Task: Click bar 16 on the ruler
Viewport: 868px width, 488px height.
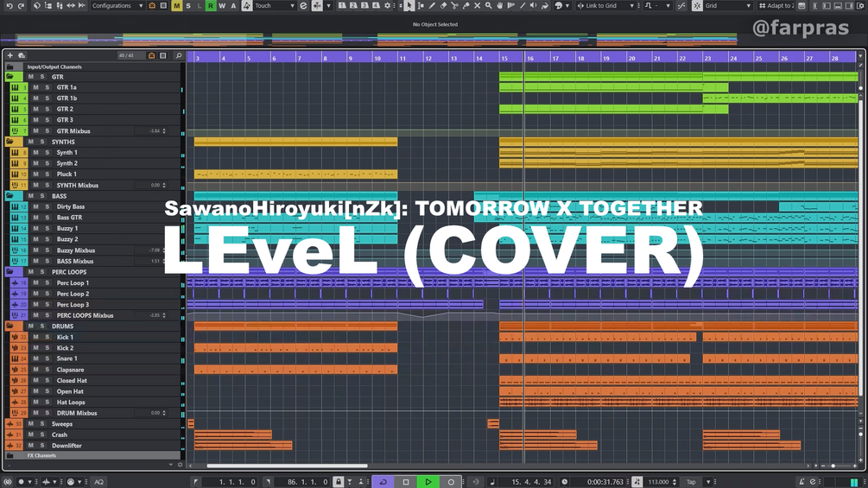Action: coord(529,58)
